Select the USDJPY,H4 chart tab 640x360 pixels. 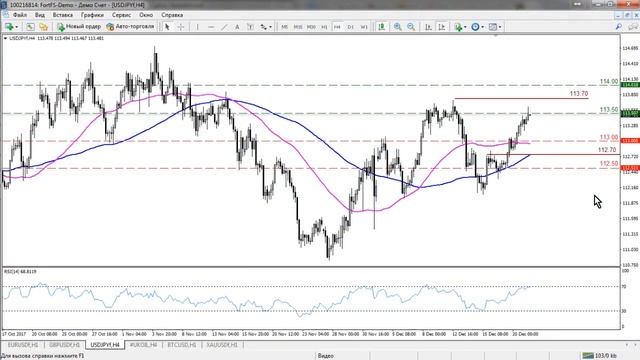coord(105,345)
